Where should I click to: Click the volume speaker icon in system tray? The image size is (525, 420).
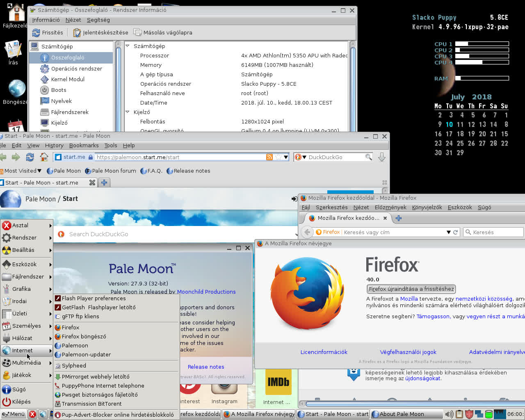(449, 414)
